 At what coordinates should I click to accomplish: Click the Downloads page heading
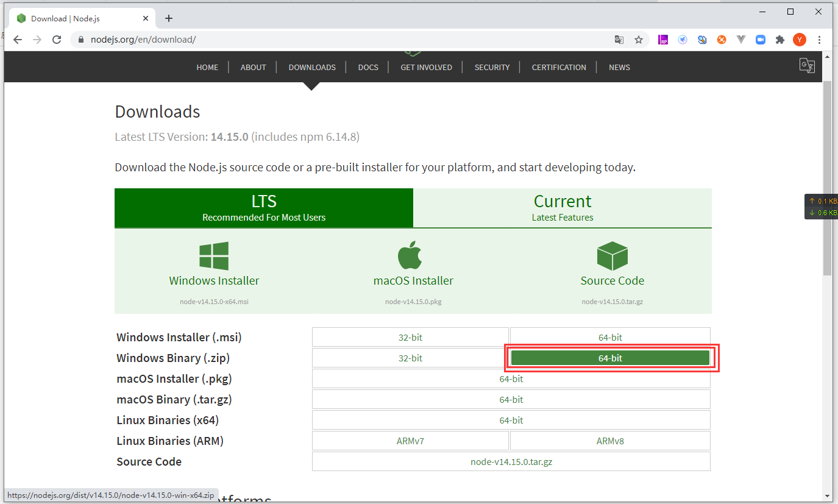pyautogui.click(x=157, y=112)
